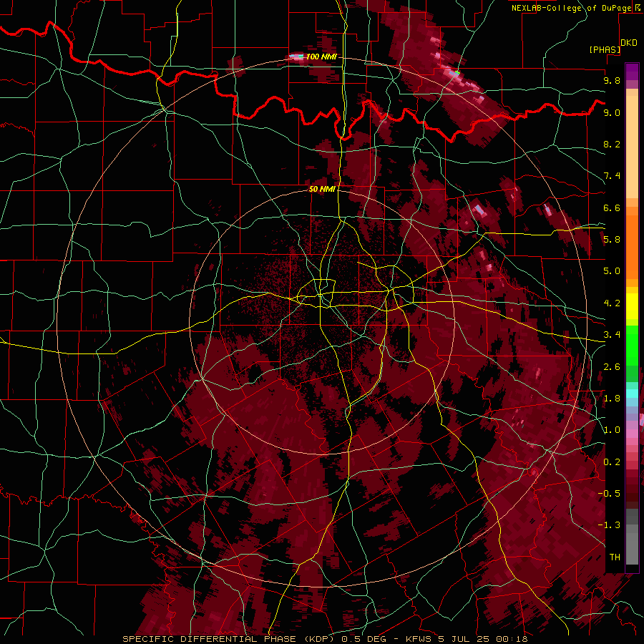Screen dimensions: 644x644
Task: Click the 0.2 scale value
Action: pos(612,462)
